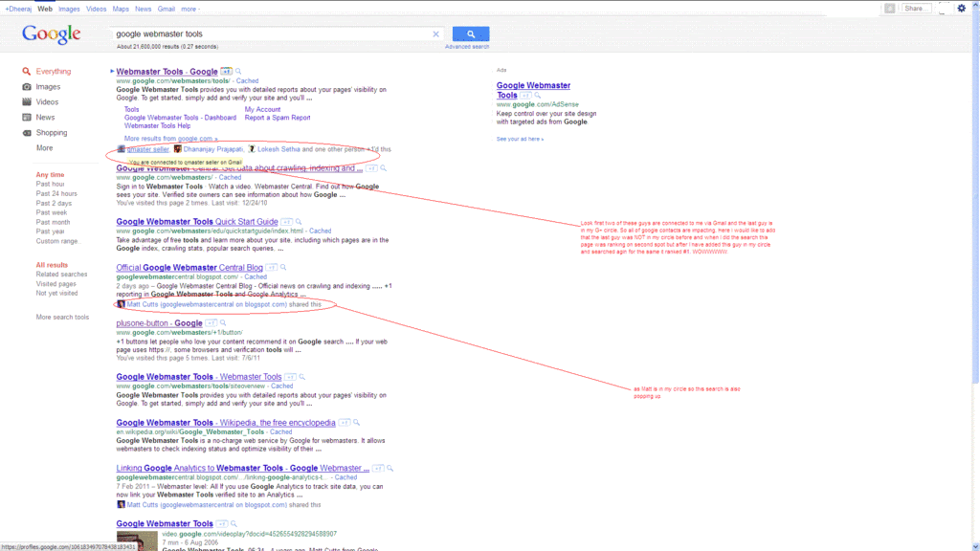Filter results to Not yet visited
The image size is (980, 551).
(x=56, y=293)
